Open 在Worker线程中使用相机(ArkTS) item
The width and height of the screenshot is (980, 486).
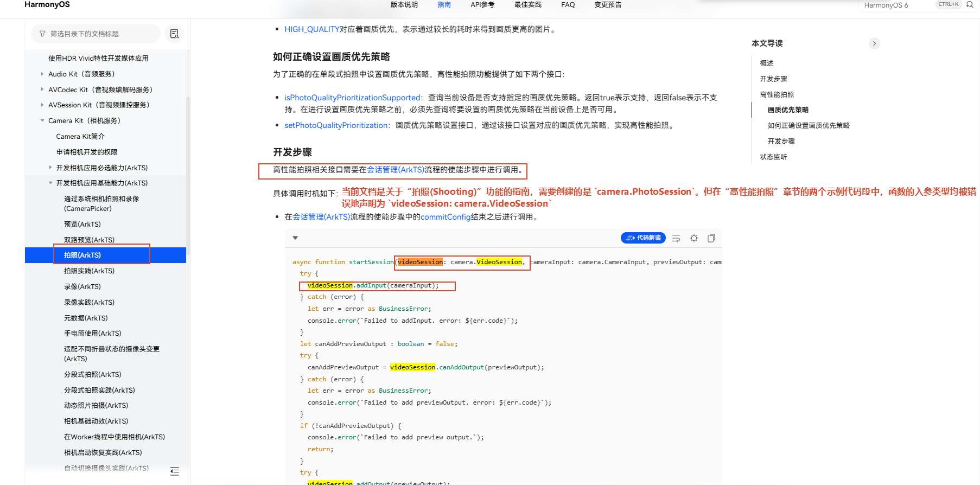tap(114, 437)
